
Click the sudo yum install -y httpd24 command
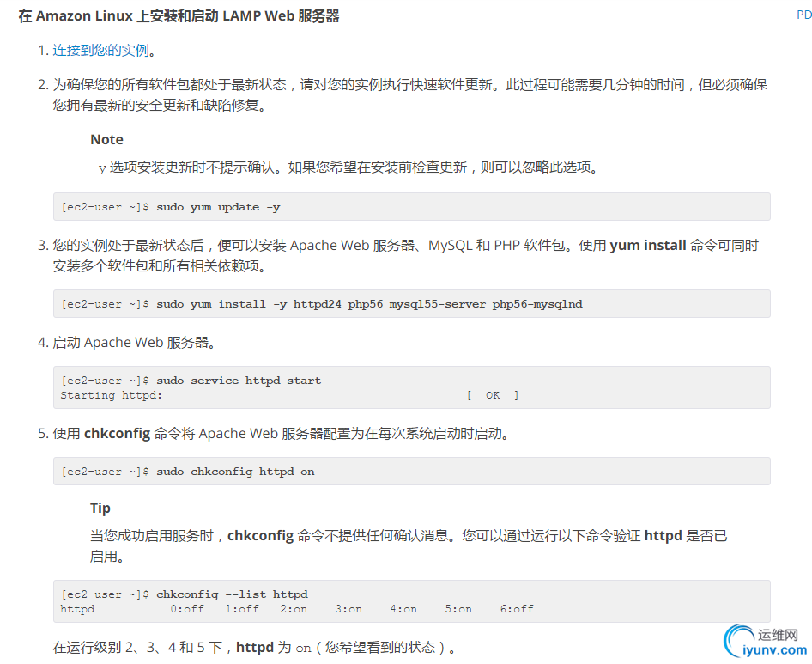[x=369, y=304]
